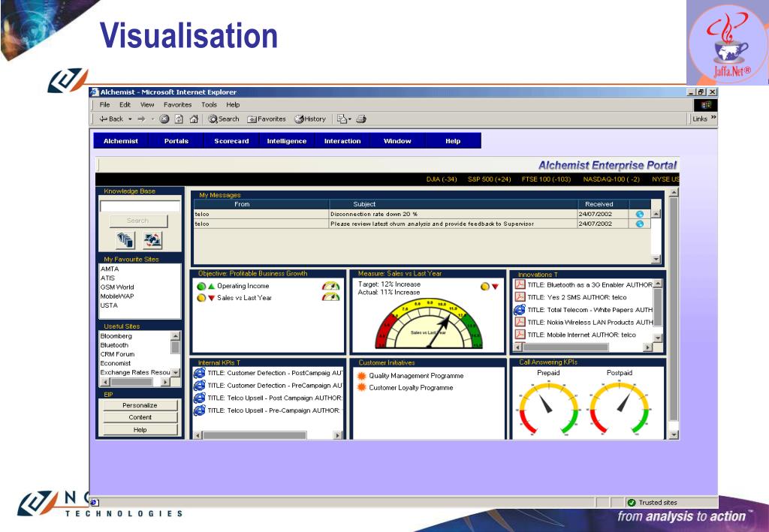This screenshot has height=532, width=769.
Task: Click the Prepaid call answering gauge
Action: [548, 408]
